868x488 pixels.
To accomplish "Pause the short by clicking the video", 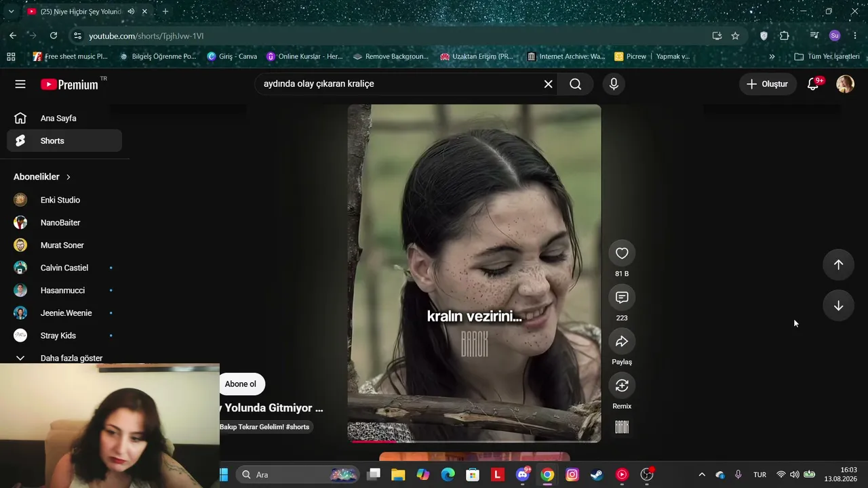I will click(474, 273).
